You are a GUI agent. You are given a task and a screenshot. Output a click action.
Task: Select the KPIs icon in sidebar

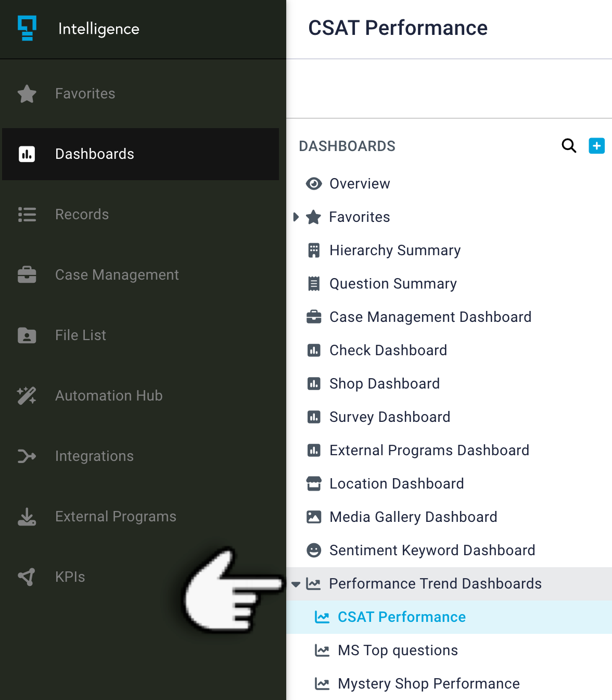coord(27,577)
